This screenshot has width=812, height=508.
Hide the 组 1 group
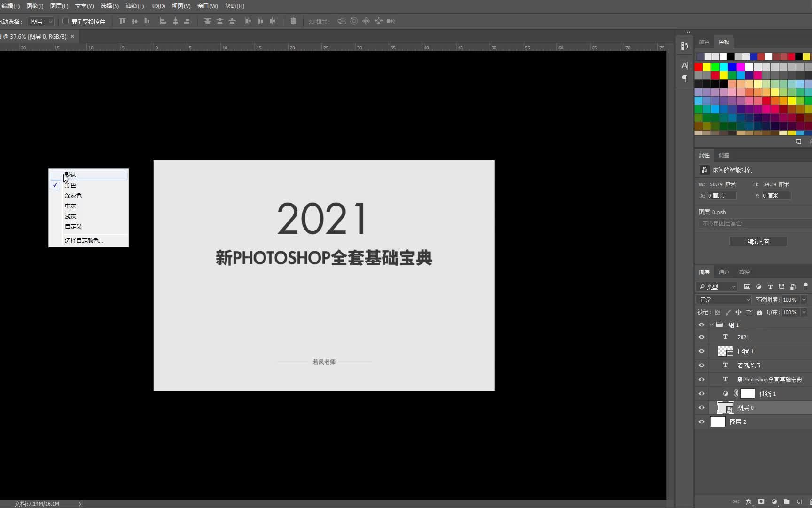point(702,325)
